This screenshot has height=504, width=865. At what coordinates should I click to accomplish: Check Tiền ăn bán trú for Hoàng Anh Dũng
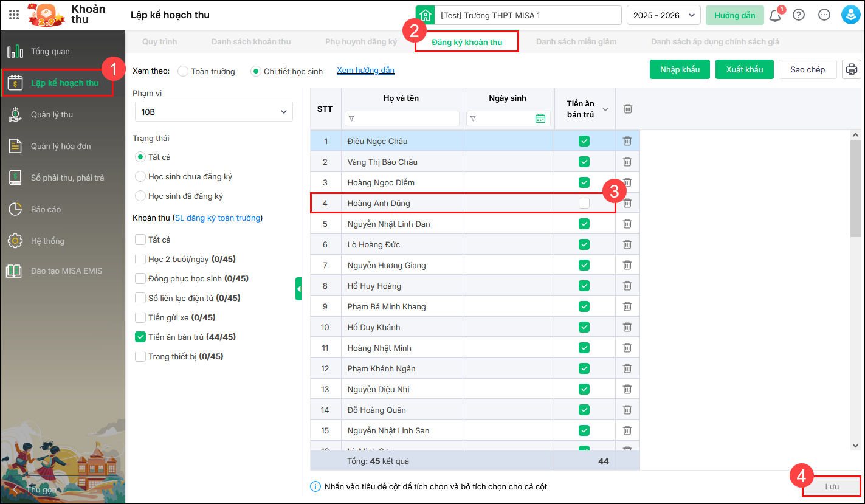(584, 203)
